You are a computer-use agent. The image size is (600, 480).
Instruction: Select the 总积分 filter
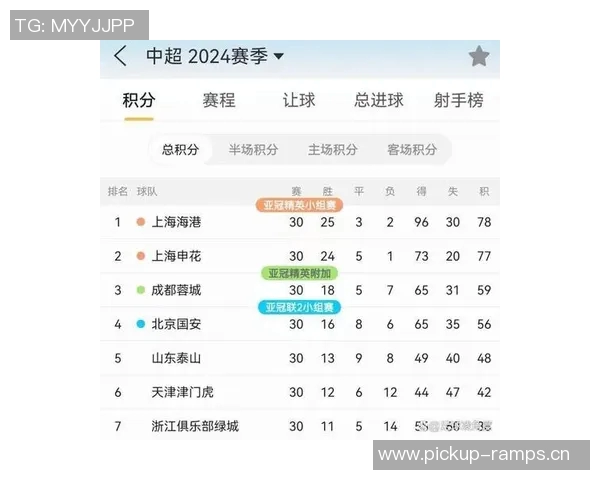click(x=180, y=150)
